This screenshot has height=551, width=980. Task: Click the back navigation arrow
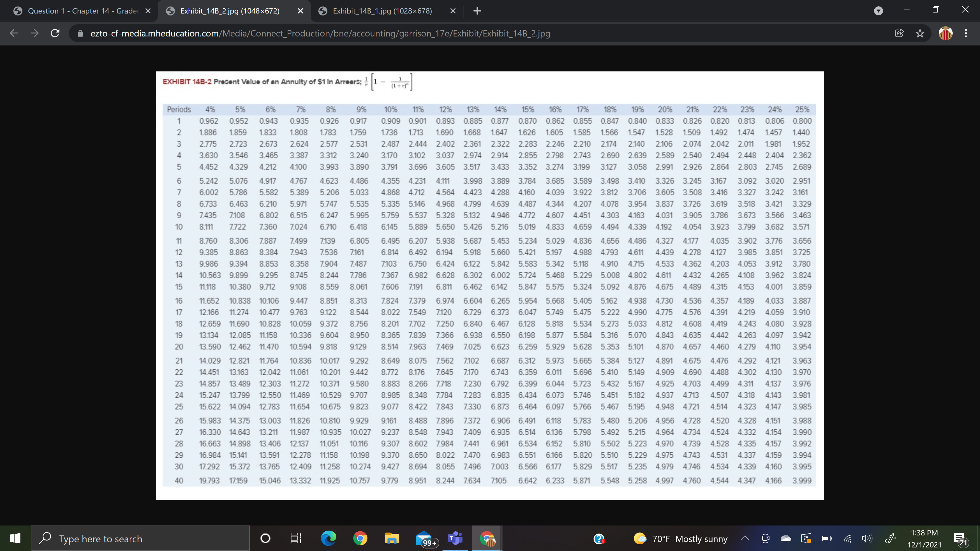coord(14,33)
